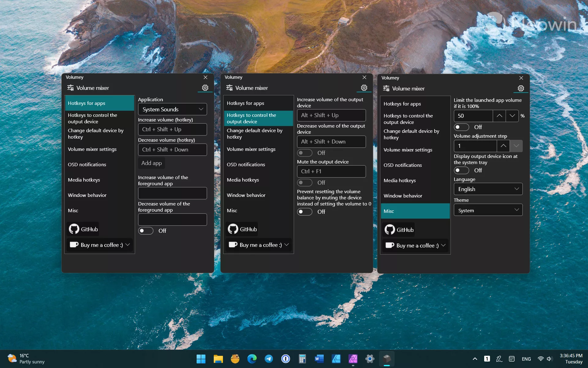Click the Ctrl + Shift + Down hotkey field
The width and height of the screenshot is (588, 368).
tap(172, 150)
